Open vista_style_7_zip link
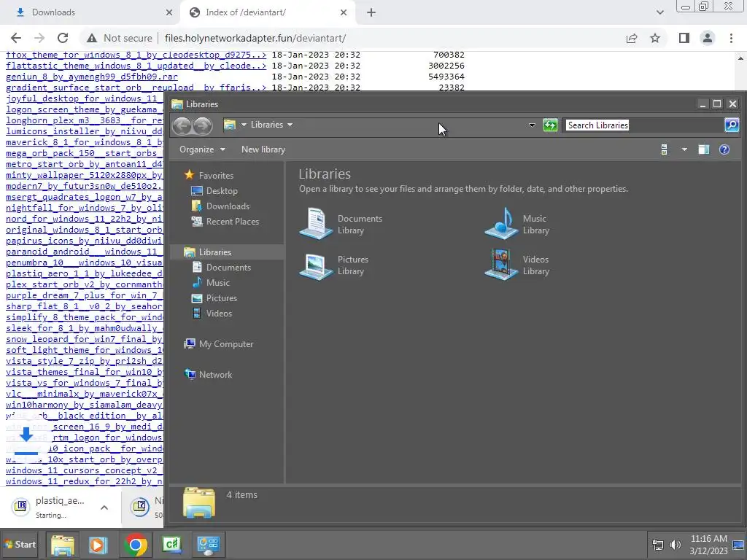747x560 pixels. (x=85, y=361)
